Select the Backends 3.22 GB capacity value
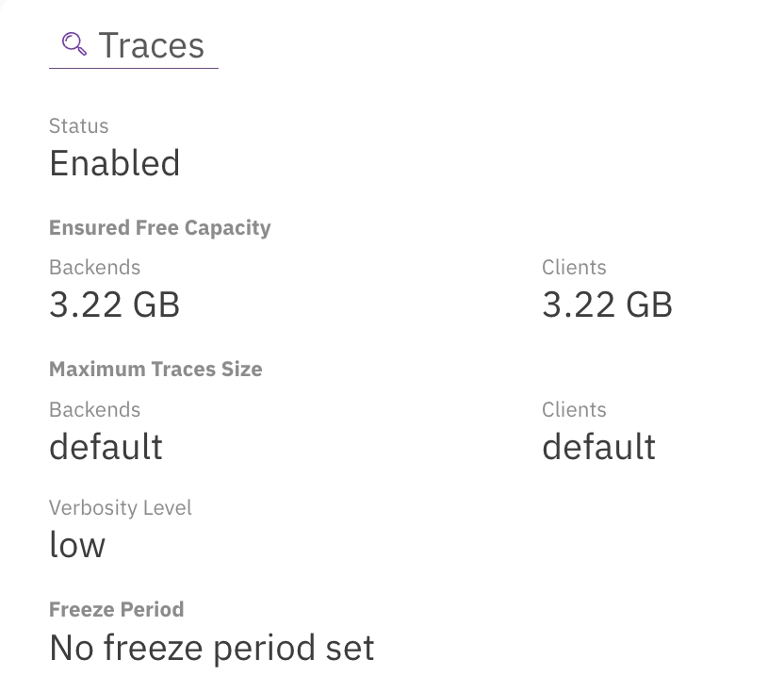Image resolution: width=784 pixels, height=692 pixels. tap(114, 305)
